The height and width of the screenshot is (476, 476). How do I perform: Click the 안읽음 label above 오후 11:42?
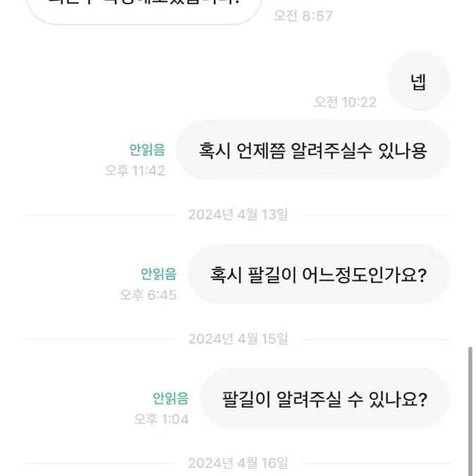(147, 149)
